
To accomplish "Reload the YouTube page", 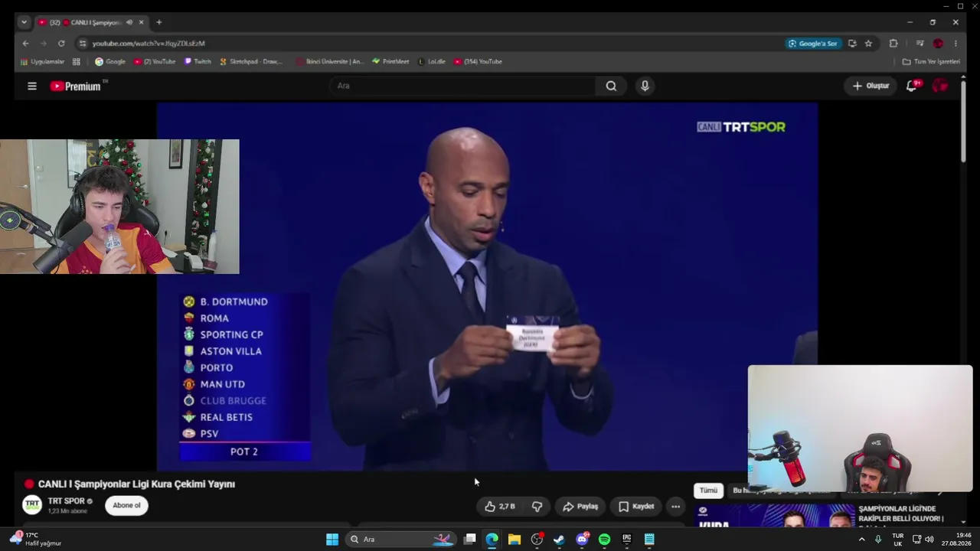I will (61, 44).
